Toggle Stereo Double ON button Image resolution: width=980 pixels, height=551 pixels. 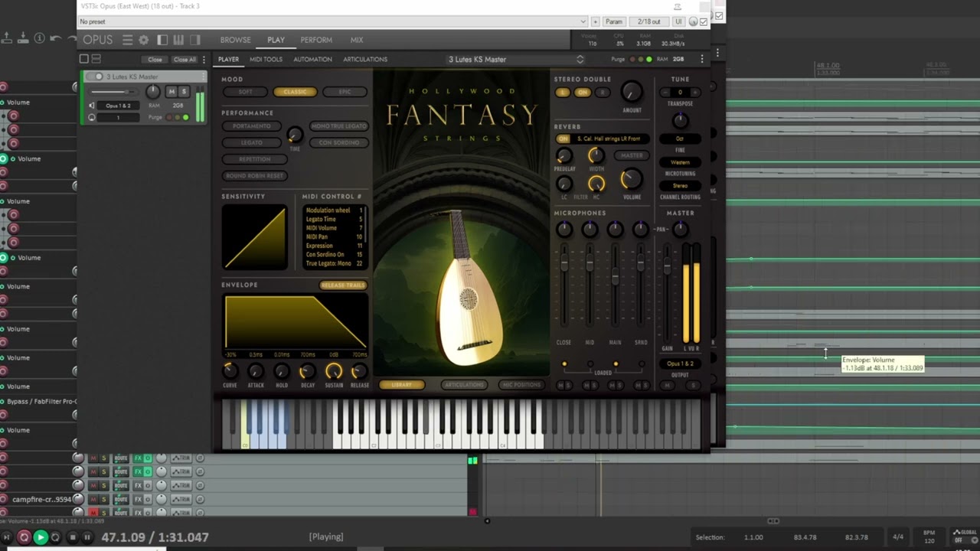point(583,92)
